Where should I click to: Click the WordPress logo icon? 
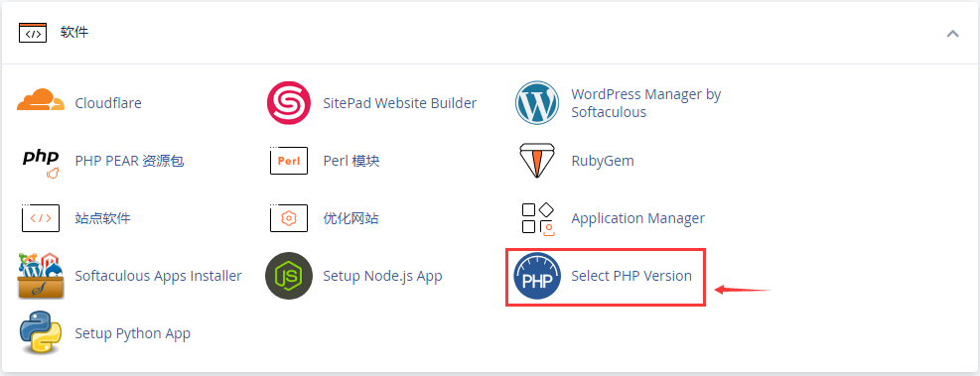click(537, 103)
